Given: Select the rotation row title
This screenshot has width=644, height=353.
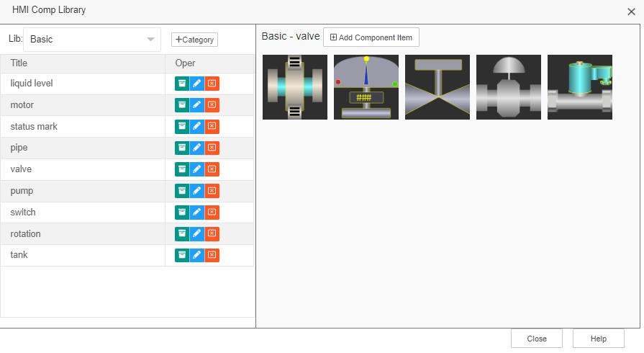Looking at the screenshot, I should tap(25, 233).
